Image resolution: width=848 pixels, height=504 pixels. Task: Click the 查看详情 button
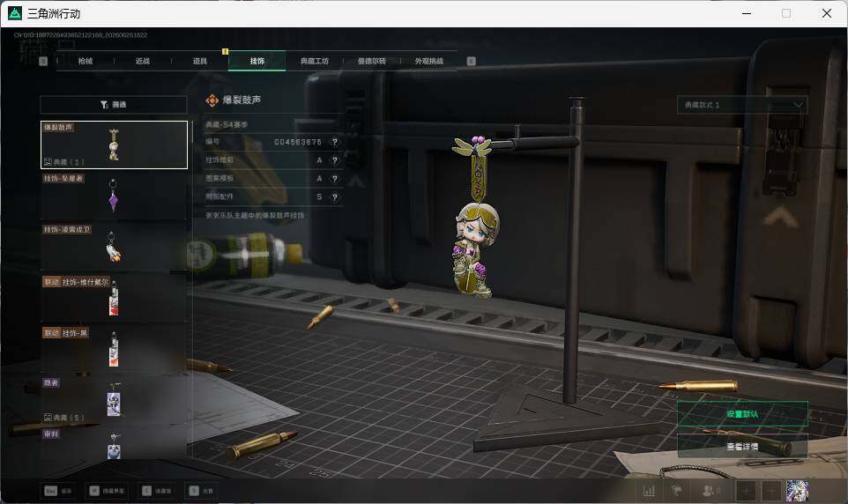[742, 447]
